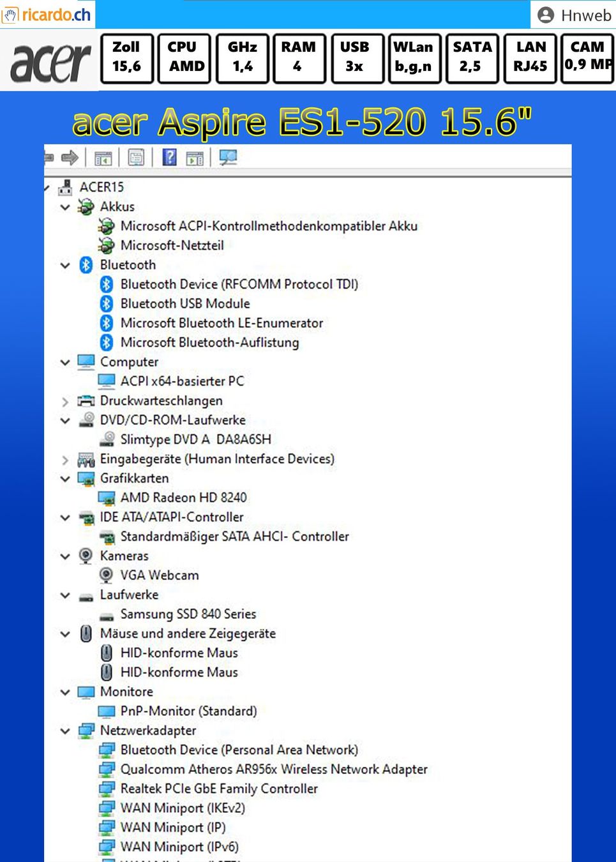Click the show/hide console tree toolbar icon
The height and width of the screenshot is (862, 616).
pyautogui.click(x=103, y=158)
